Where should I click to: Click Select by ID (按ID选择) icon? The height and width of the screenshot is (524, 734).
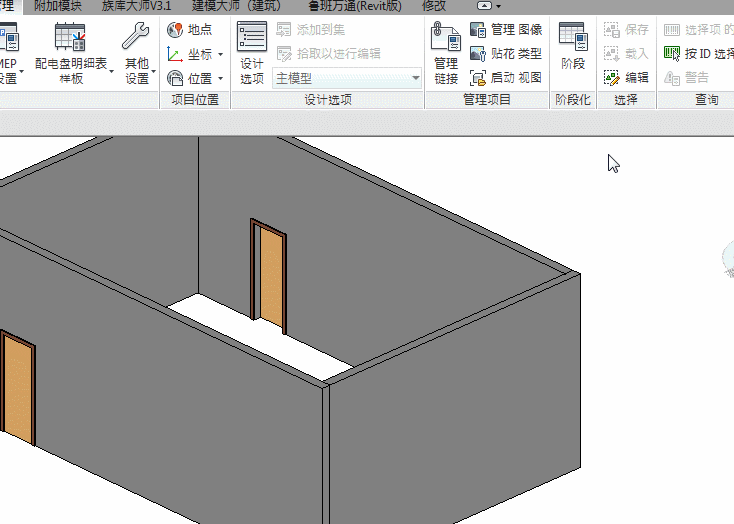(672, 53)
